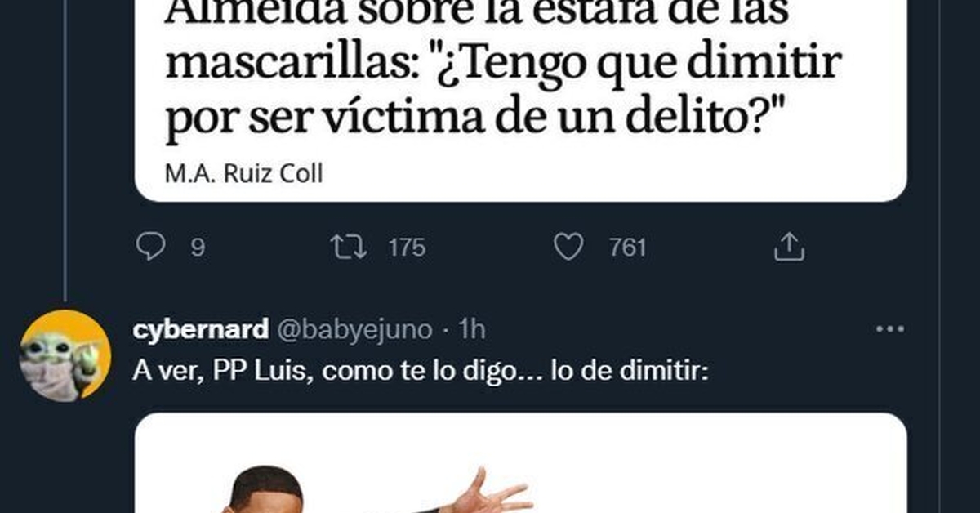This screenshot has height=513, width=980.
Task: Click the reply speech bubble icon
Action: pyautogui.click(x=150, y=247)
